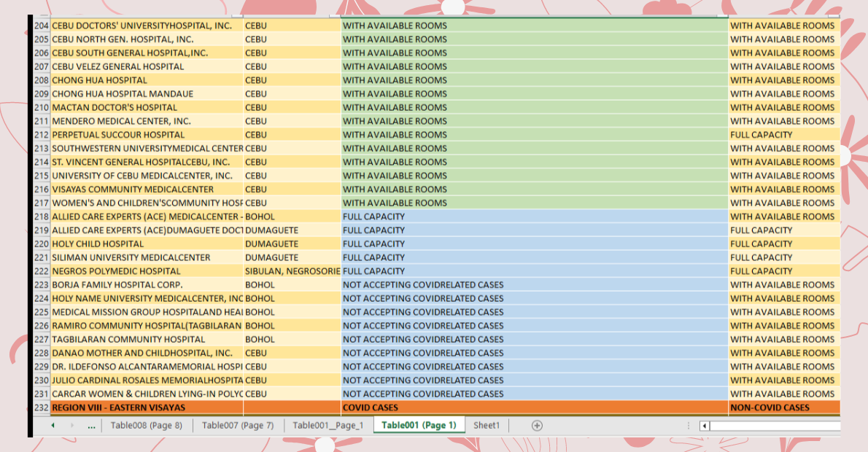Select CEBU SOUTH GENERAL HOSPITAL,INC. cell
Screen dimensions: 868x452
tap(147, 52)
